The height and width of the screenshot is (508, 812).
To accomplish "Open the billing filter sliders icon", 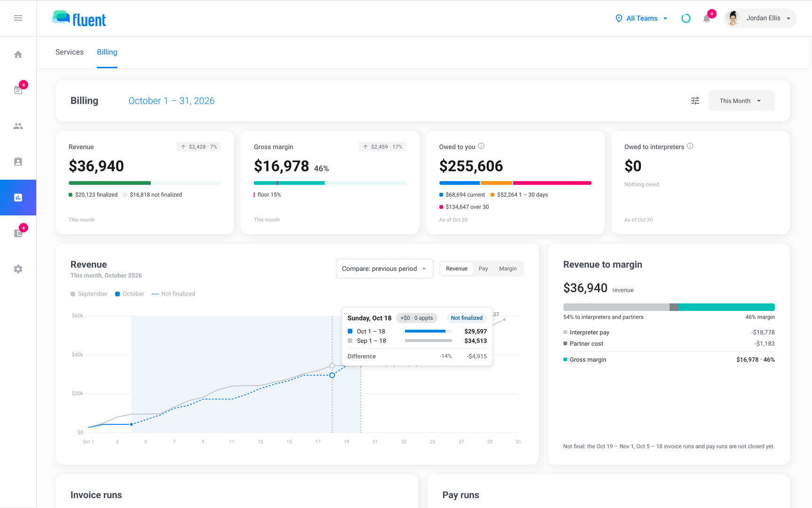I will (695, 101).
